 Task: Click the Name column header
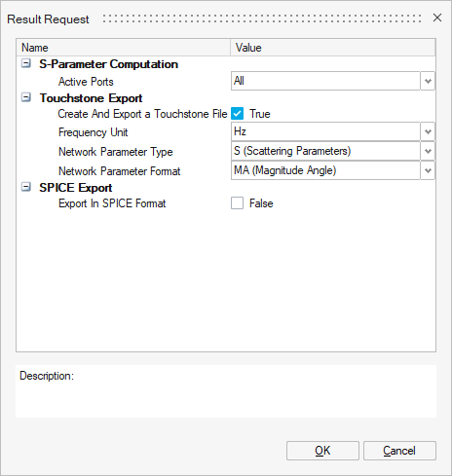click(124, 48)
